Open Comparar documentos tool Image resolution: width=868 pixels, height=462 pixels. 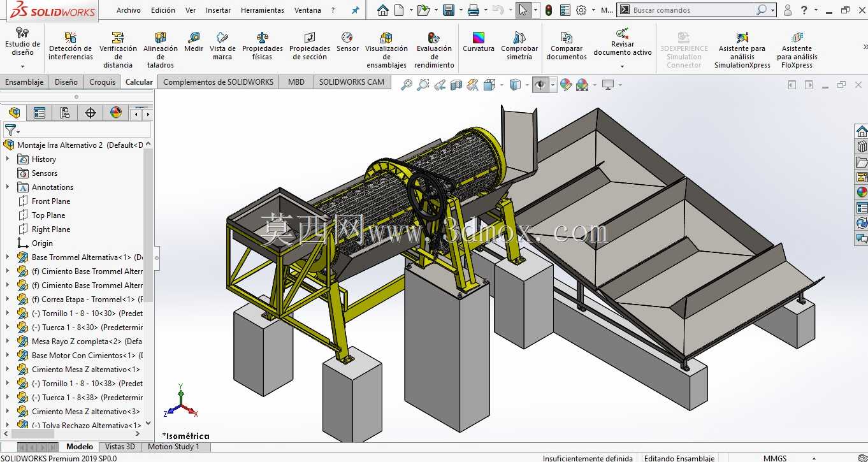(567, 46)
